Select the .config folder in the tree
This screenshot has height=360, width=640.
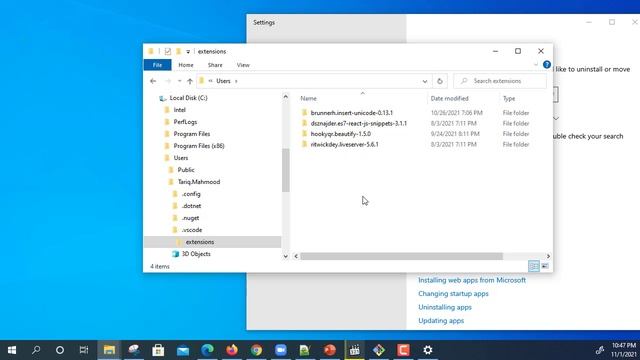[191, 194]
